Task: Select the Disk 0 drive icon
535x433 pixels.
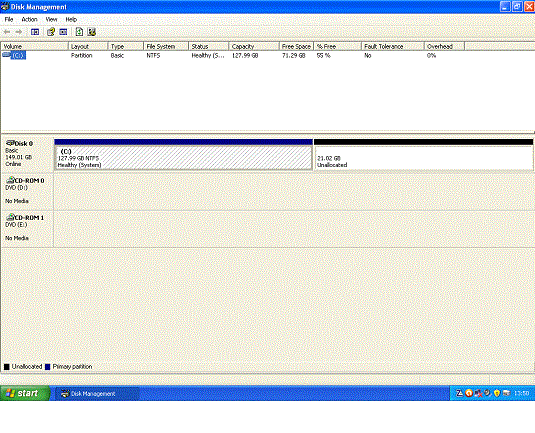Action: point(10,143)
